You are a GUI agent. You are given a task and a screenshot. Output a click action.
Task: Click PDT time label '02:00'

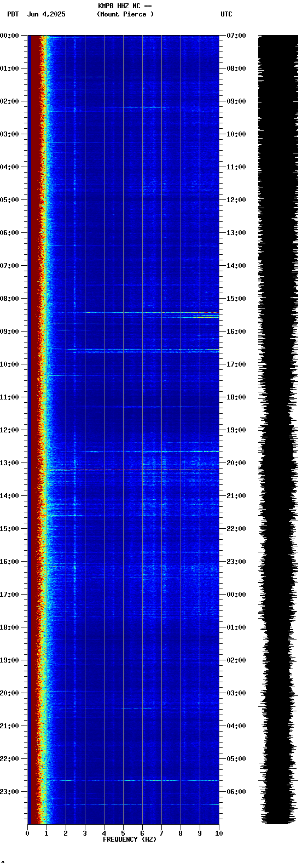[9, 101]
